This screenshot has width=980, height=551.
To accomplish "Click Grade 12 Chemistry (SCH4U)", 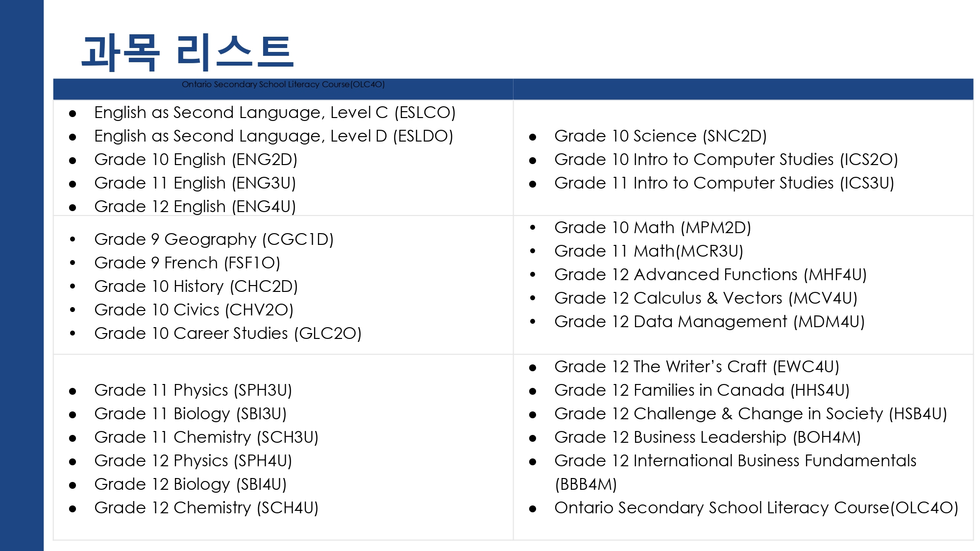I will 206,508.
